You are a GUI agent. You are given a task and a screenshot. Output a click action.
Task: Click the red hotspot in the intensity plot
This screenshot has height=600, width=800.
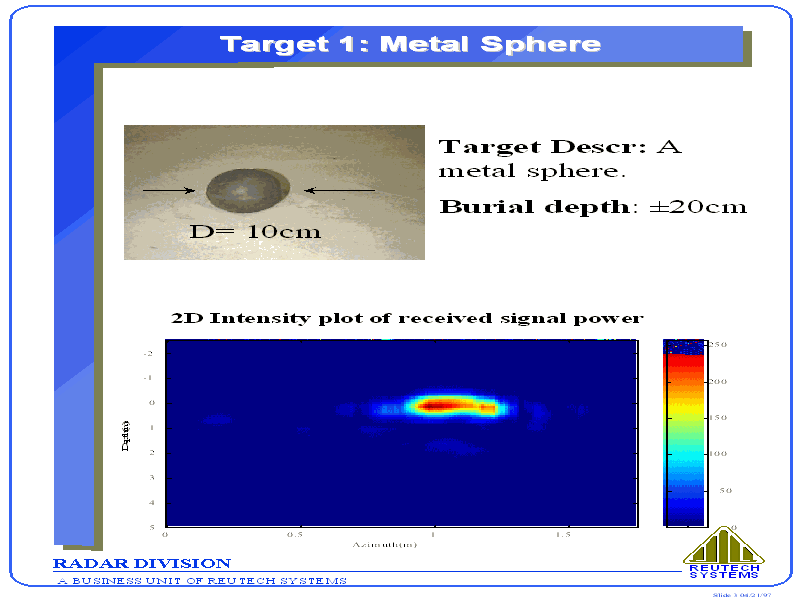[442, 405]
